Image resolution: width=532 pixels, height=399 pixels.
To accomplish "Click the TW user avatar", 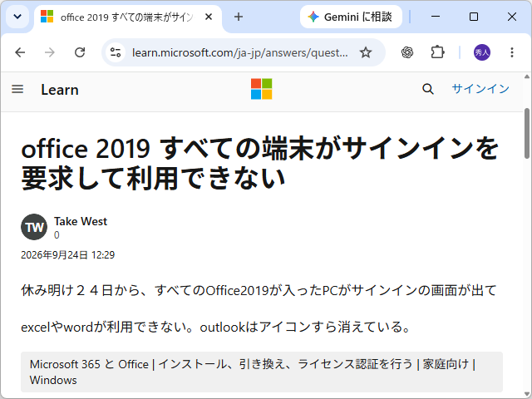I will pyautogui.click(x=34, y=227).
